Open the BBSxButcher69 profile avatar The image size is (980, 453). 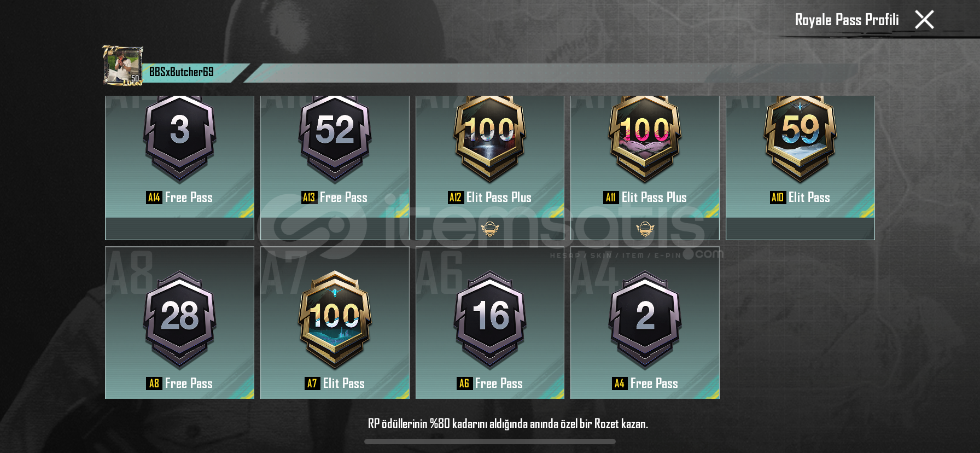[123, 66]
